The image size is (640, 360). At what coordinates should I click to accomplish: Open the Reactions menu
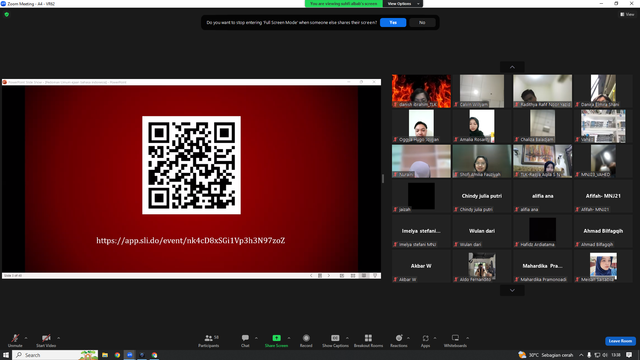[399, 340]
